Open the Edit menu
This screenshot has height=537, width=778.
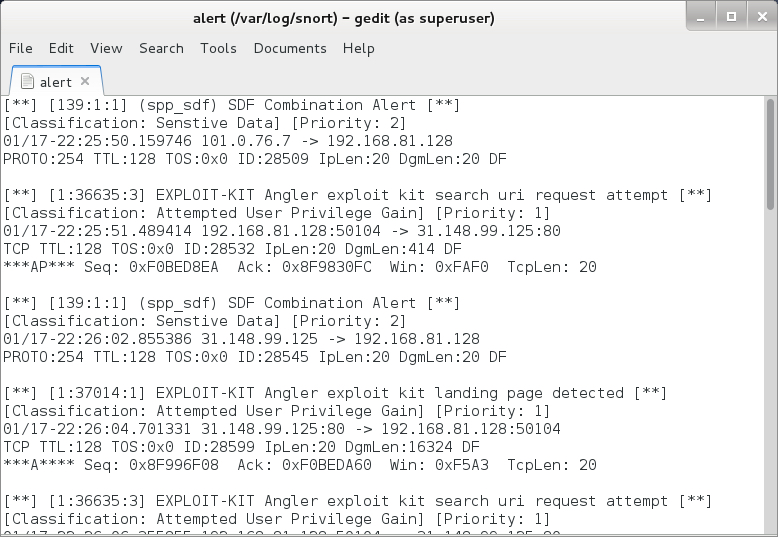pos(61,48)
